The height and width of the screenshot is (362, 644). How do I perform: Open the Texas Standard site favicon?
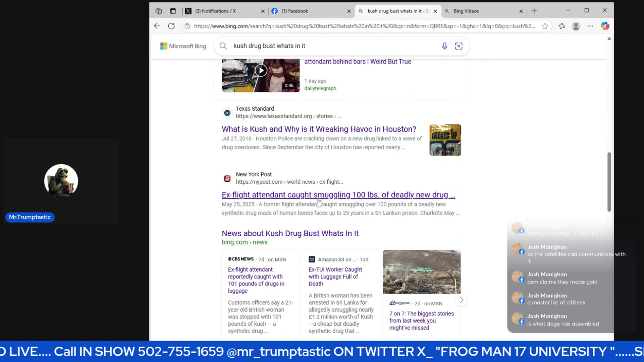click(227, 113)
